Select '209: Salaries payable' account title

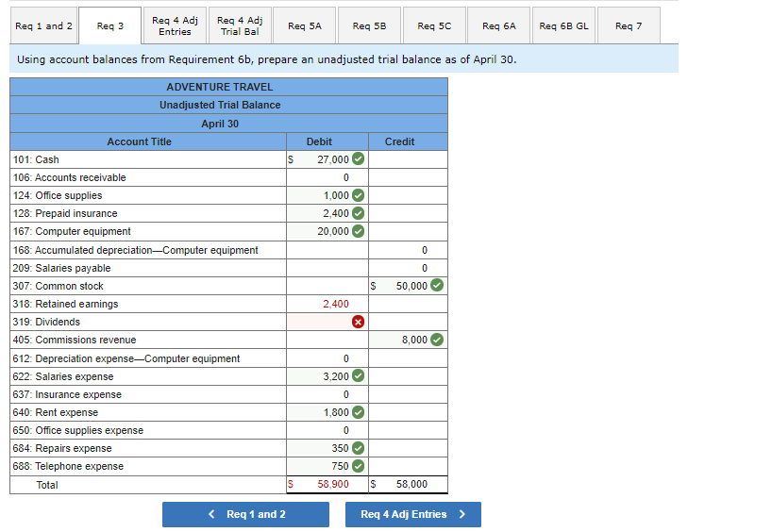[x=61, y=268]
